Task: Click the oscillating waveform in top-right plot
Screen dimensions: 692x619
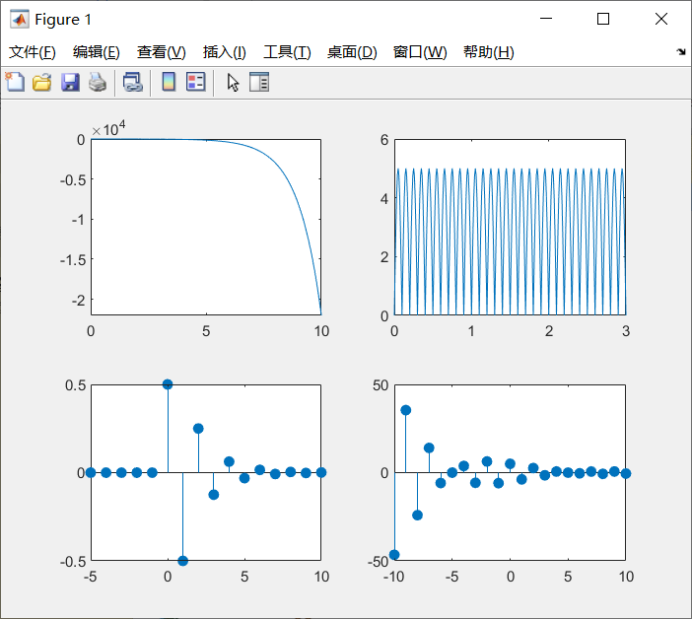Action: [x=510, y=242]
